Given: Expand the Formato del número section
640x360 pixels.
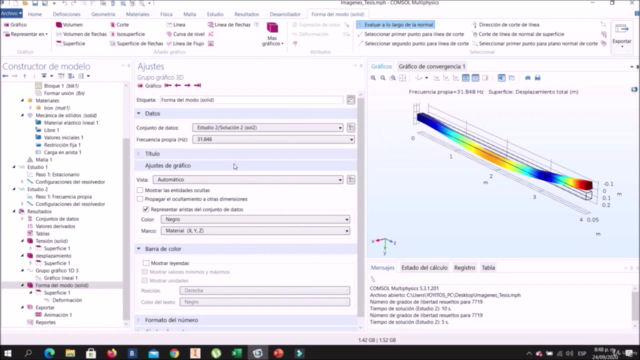Looking at the screenshot, I should coord(138,320).
